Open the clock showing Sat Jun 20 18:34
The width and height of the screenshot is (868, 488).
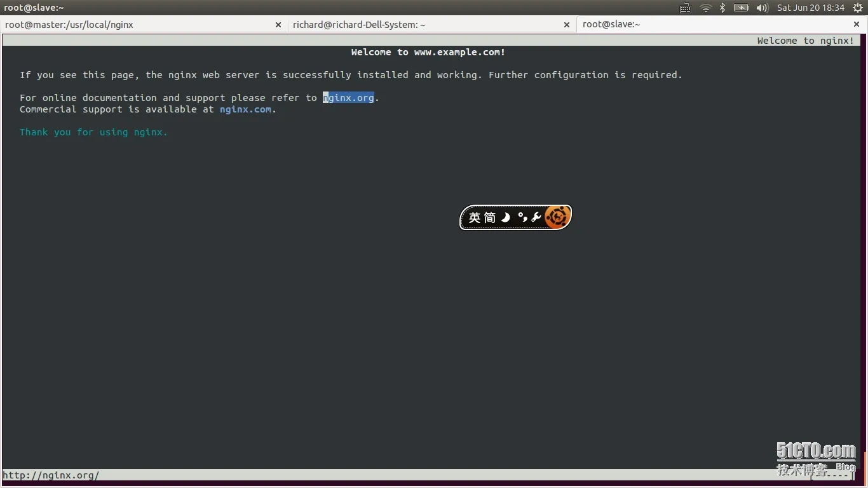[811, 8]
